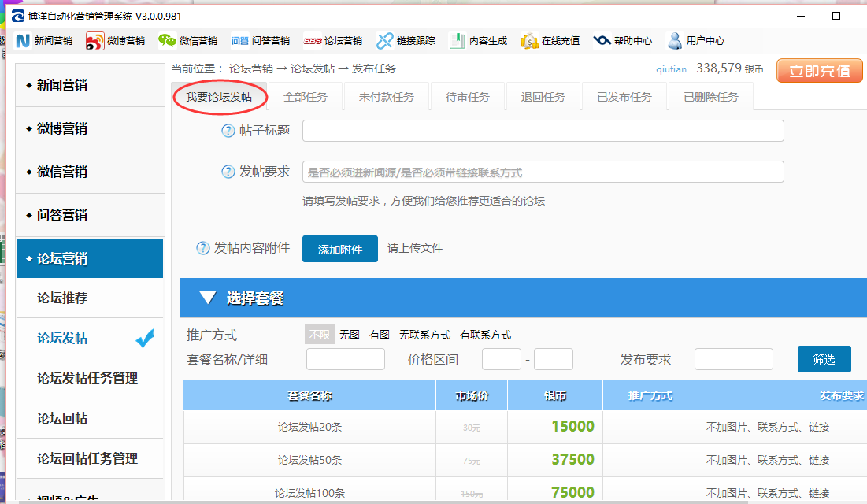Open 内容生成 content generation icon

pos(458,41)
